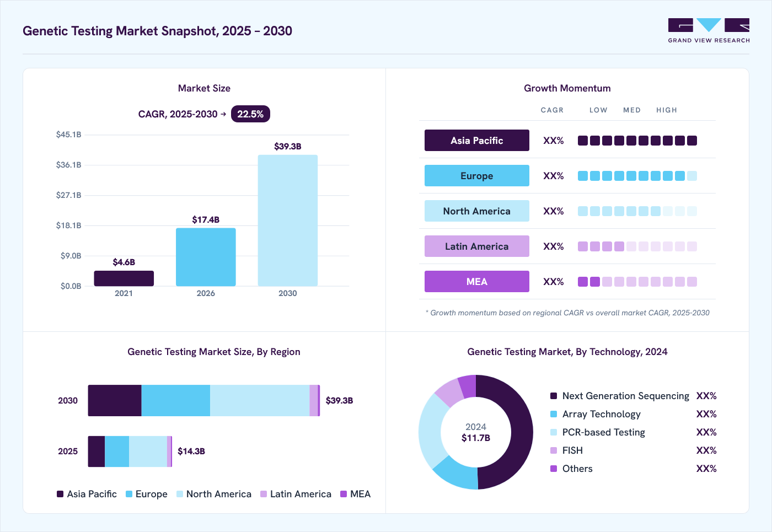Select the Latin America region label
772x532 pixels.
(477, 246)
